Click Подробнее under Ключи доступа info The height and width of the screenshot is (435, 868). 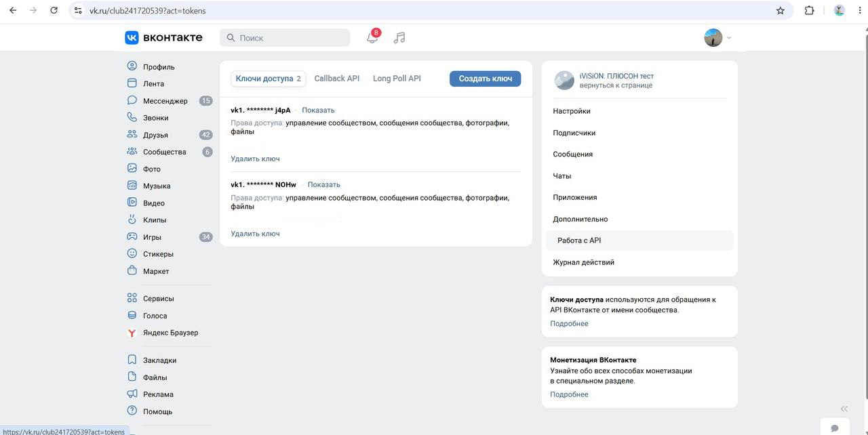coord(569,324)
